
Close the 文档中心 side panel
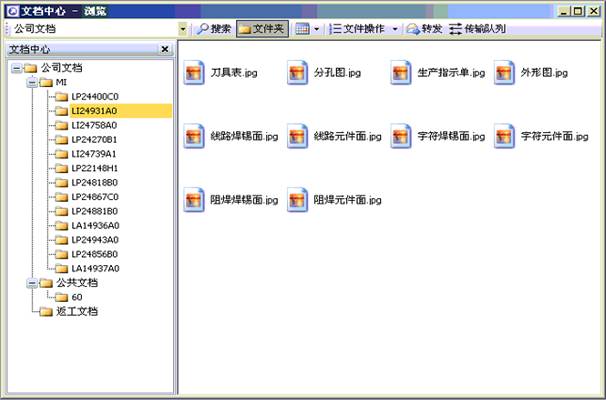click(165, 49)
